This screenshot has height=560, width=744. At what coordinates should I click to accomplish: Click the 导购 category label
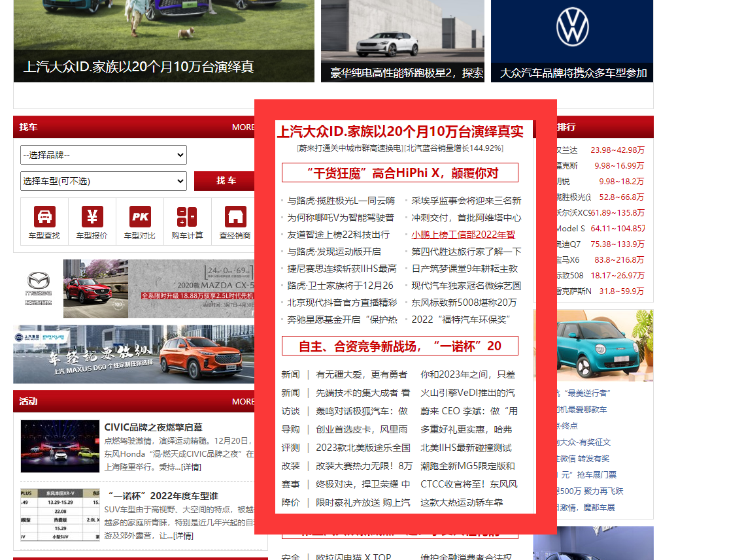[x=290, y=429]
